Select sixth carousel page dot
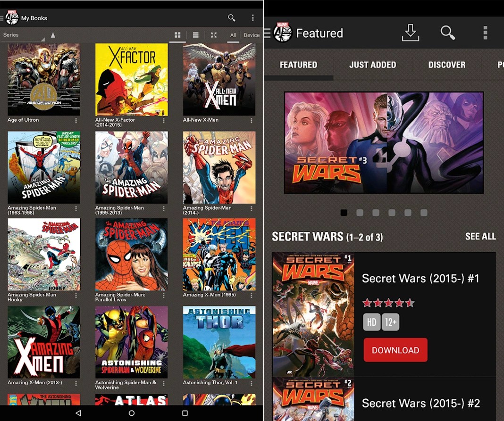This screenshot has width=504, height=421. 424,213
